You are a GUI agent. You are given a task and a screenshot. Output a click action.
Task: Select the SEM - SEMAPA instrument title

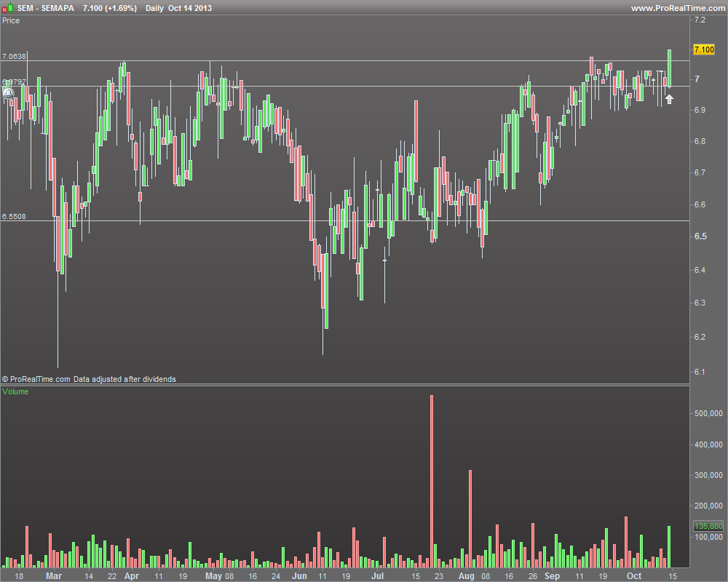(46, 8)
